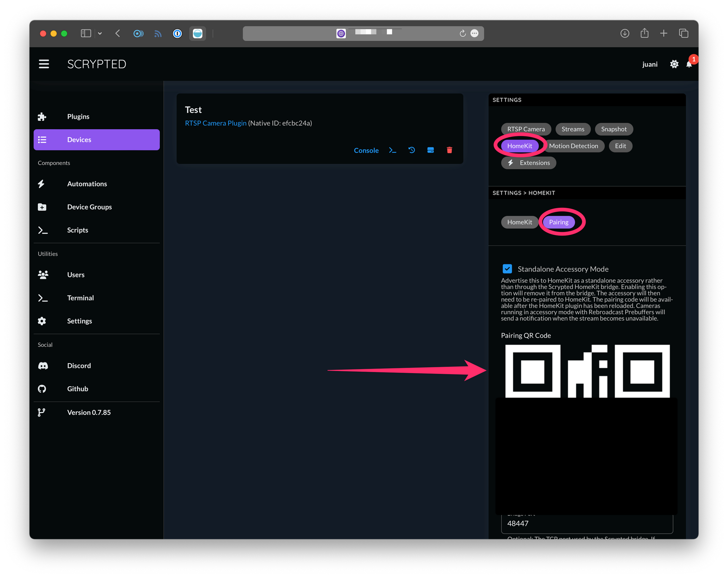
Task: Click the device REPL terminal icon
Action: pyautogui.click(x=392, y=150)
